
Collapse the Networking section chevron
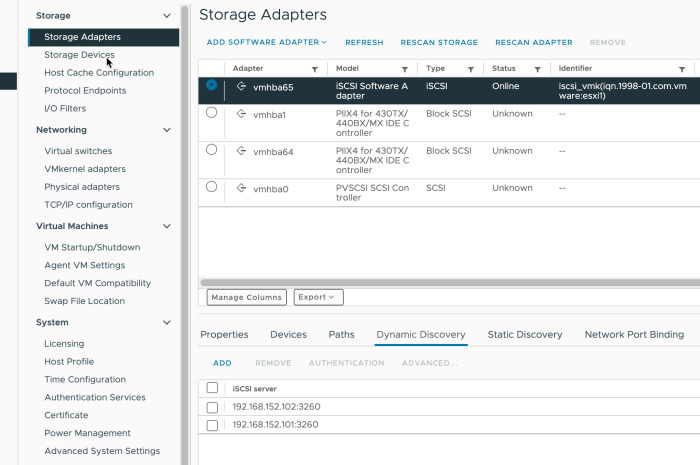(166, 130)
